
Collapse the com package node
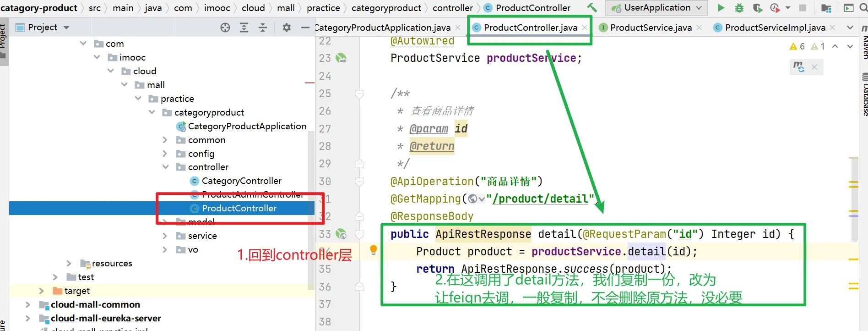pos(83,44)
